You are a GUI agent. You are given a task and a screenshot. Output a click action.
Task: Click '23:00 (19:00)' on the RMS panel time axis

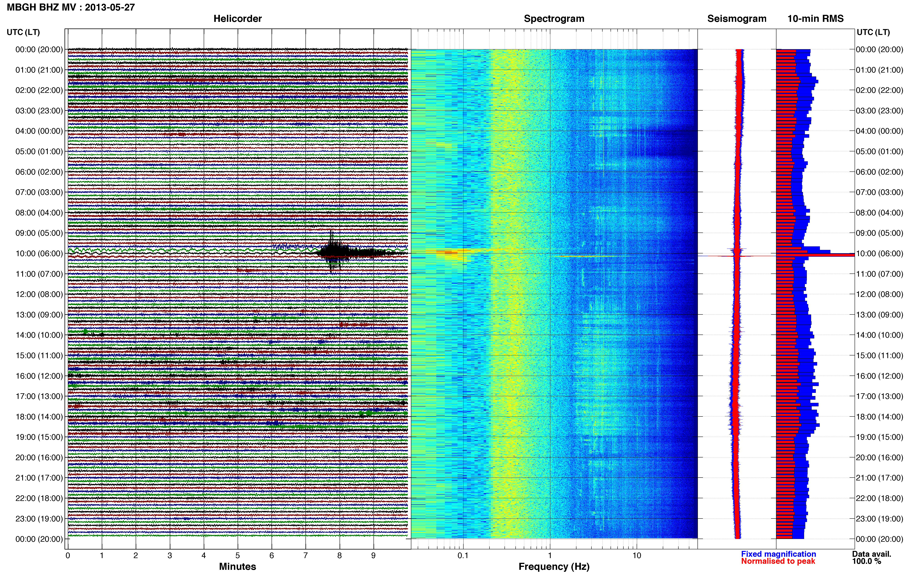[x=880, y=519]
